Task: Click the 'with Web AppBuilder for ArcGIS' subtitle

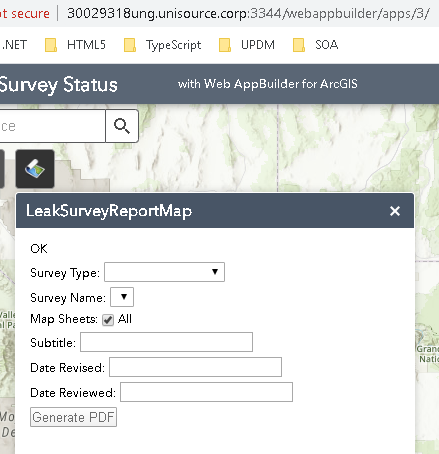Action: point(268,84)
